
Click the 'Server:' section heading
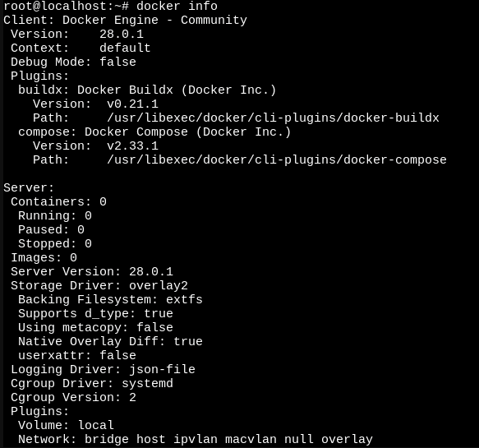[x=29, y=187]
